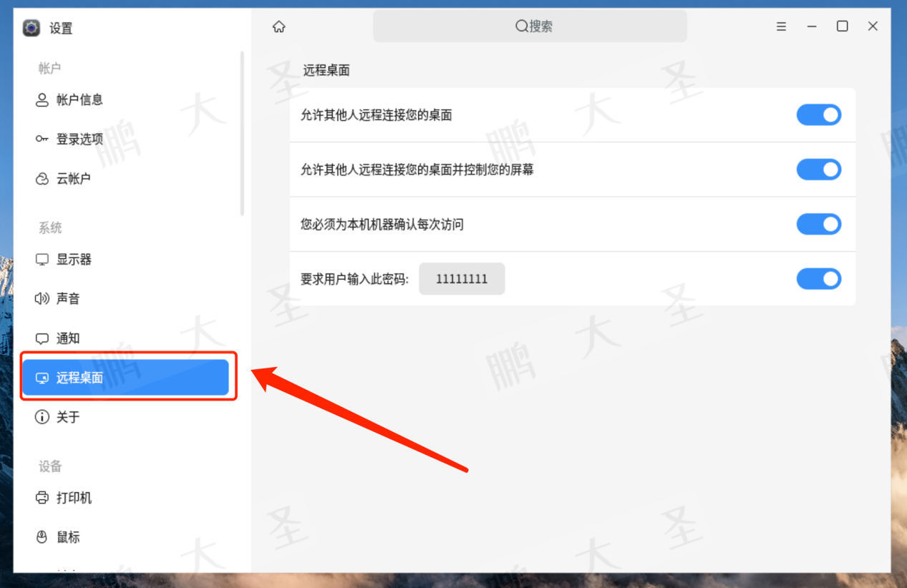Disable 允许其他人远程连接您的桌面 toggle
Screen dimensions: 907x588
click(x=819, y=115)
